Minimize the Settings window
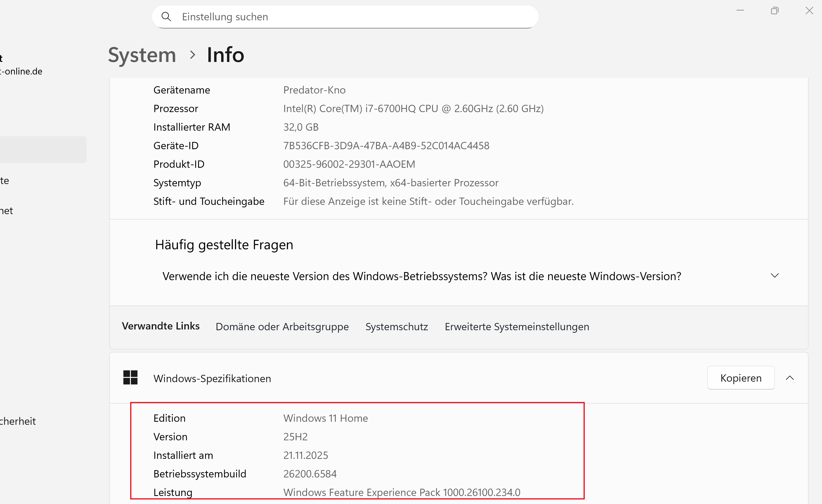822x504 pixels. (740, 11)
